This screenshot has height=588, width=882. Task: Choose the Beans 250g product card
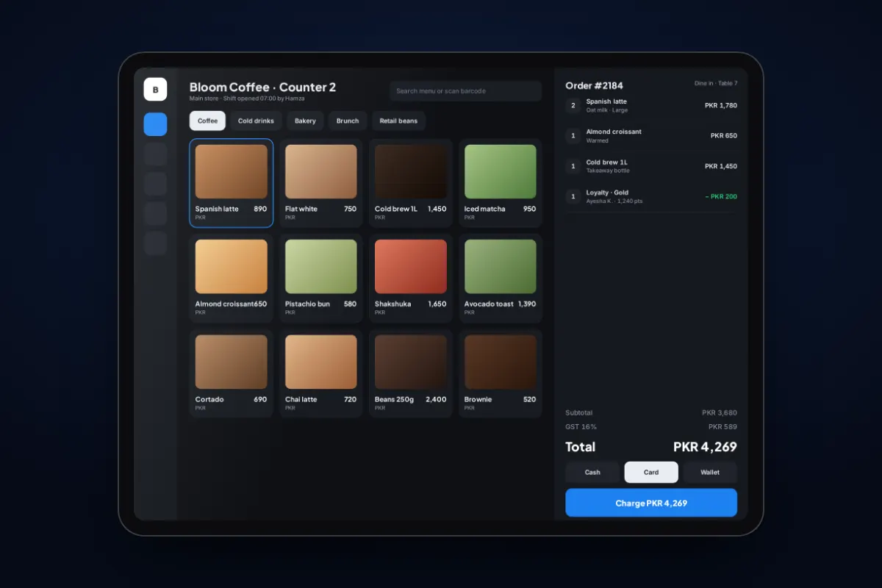[411, 373]
